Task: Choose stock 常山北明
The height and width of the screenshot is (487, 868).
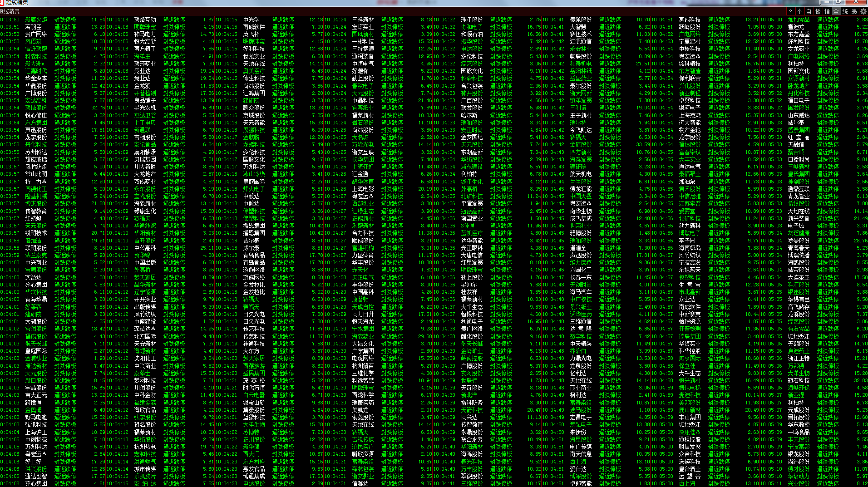Action: pos(36,174)
